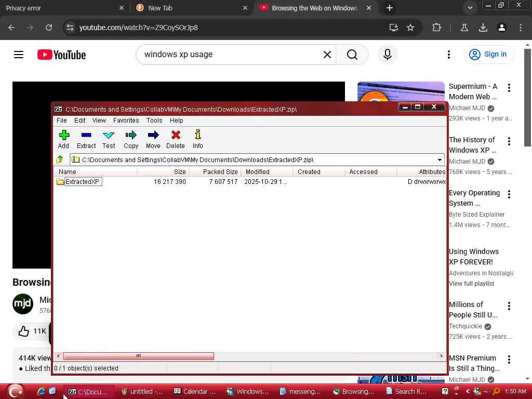Image resolution: width=532 pixels, height=399 pixels.
Task: Open Every Operating System video
Action: click(x=474, y=198)
